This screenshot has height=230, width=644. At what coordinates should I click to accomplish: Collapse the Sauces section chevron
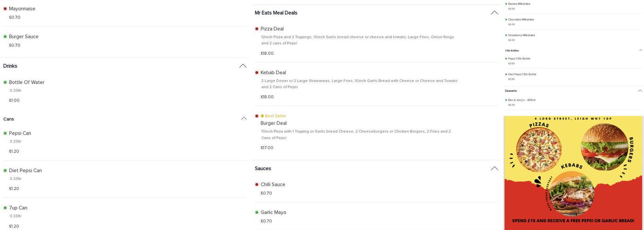(x=494, y=168)
